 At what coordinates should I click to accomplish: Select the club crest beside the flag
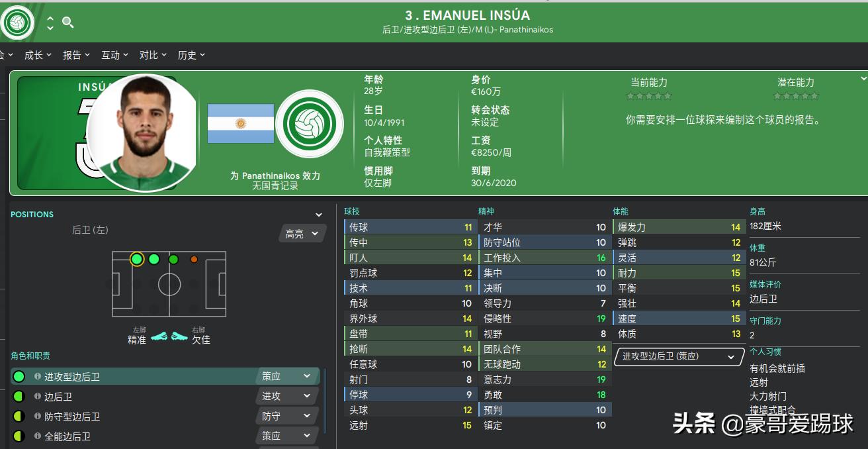[x=309, y=123]
